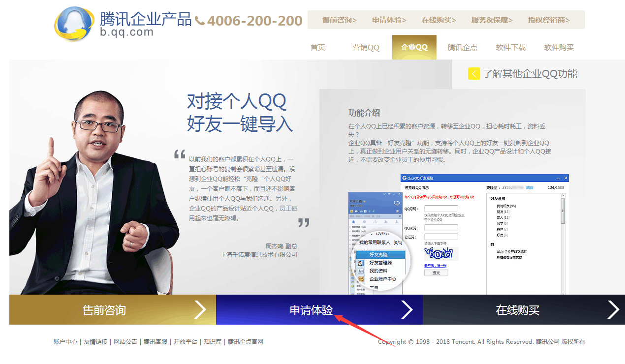Click the 对接个人QQ headline line

tap(237, 102)
